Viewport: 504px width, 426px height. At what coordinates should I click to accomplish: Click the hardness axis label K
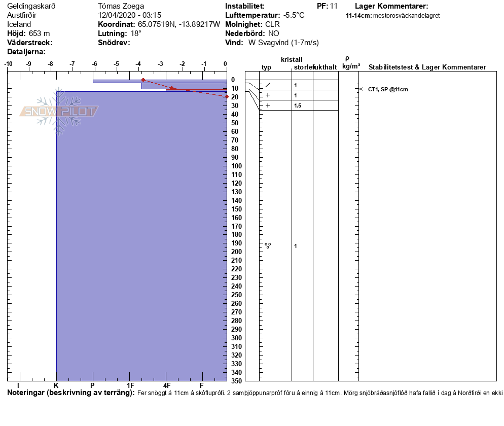click(x=56, y=385)
